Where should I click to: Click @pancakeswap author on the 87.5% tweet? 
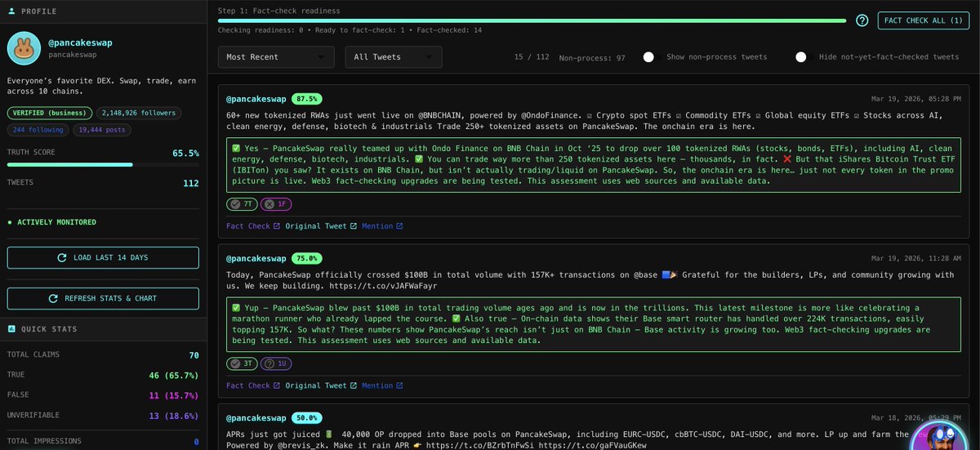(256, 99)
